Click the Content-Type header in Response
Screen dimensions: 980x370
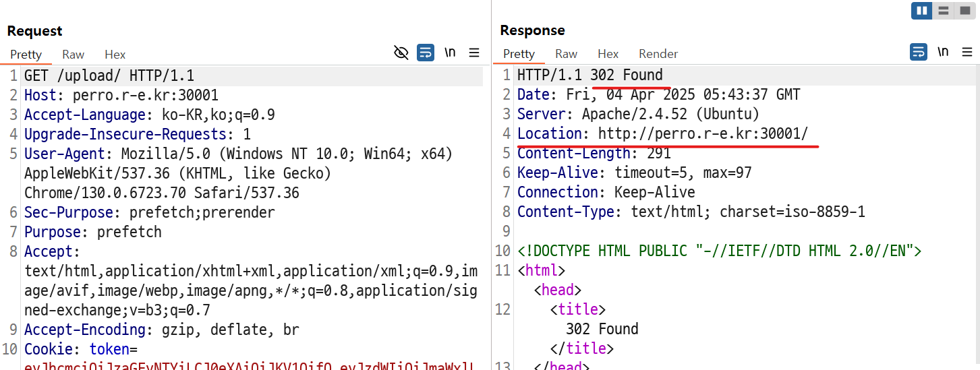691,212
